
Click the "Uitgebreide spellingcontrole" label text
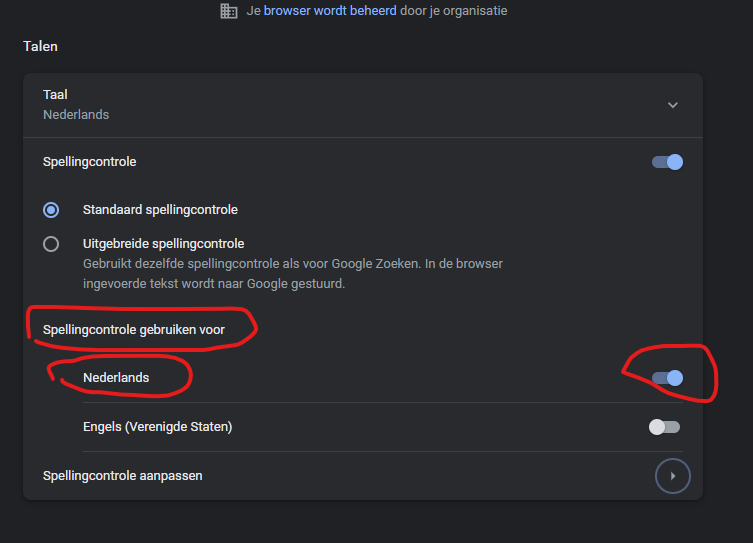pyautogui.click(x=164, y=243)
